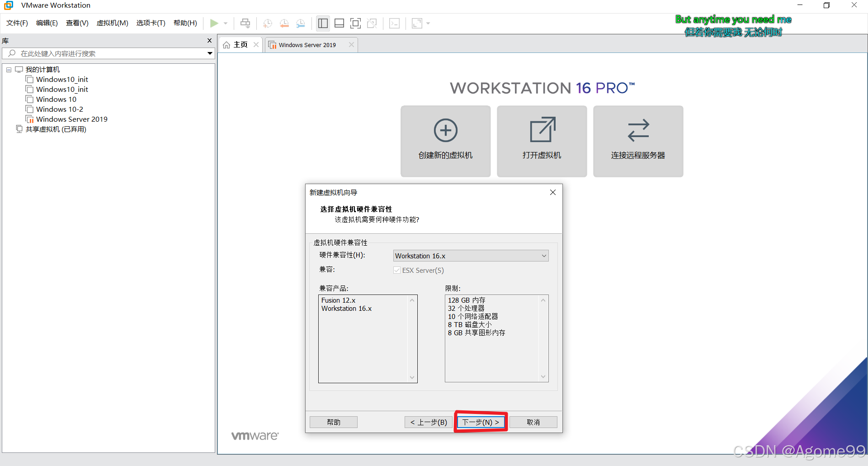Click scroll-down arrow of the 限制 list

click(x=543, y=376)
